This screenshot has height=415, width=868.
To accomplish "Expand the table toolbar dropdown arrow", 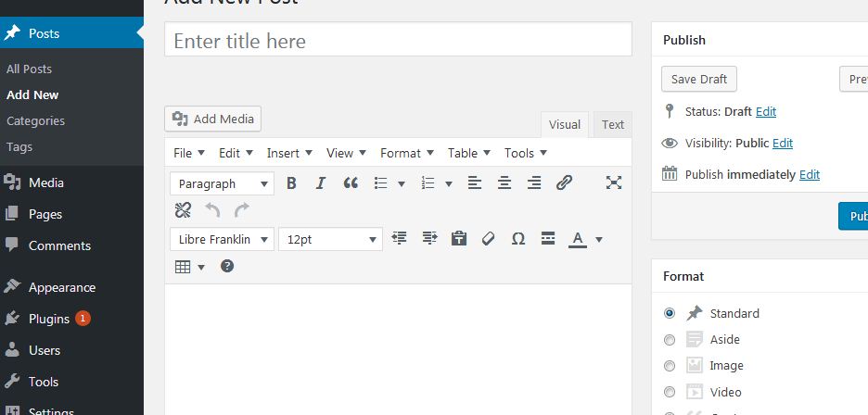I will (201, 268).
